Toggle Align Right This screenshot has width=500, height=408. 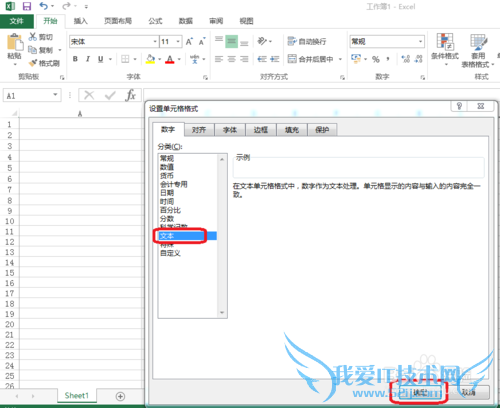[244, 59]
